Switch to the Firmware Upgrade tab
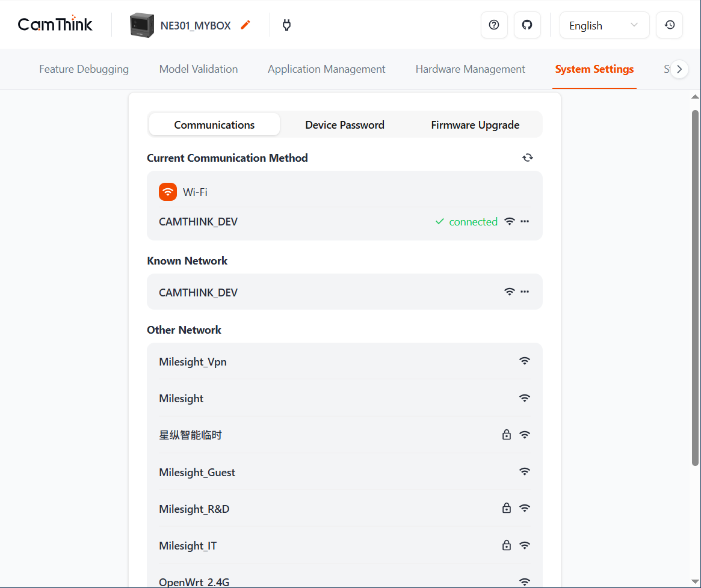Screen dimensions: 701x588 coord(475,125)
